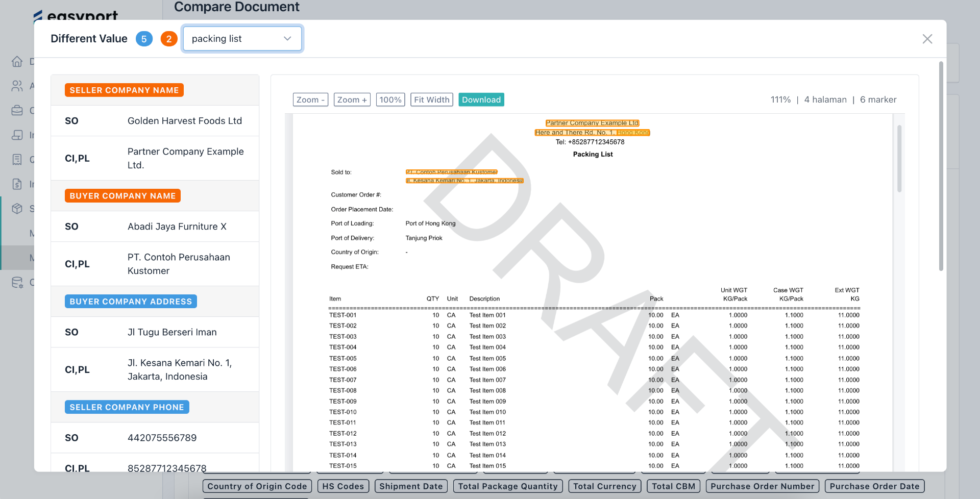Click the Total CBM tag

tap(674, 486)
